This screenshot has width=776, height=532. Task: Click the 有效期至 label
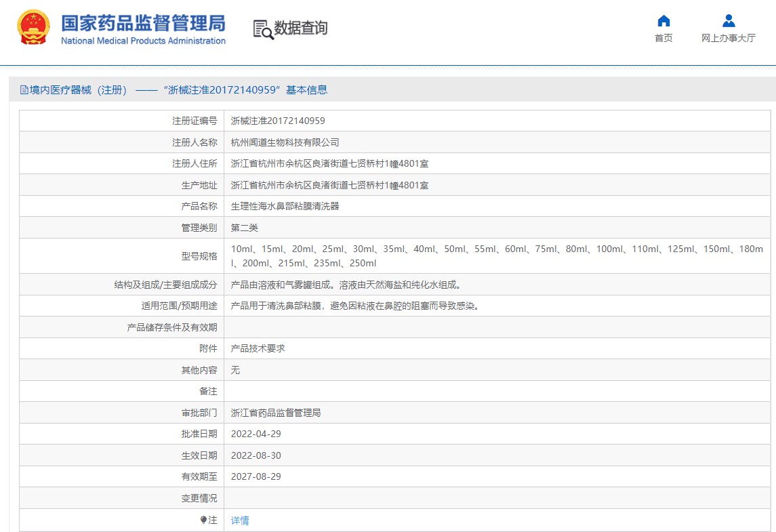pos(199,476)
